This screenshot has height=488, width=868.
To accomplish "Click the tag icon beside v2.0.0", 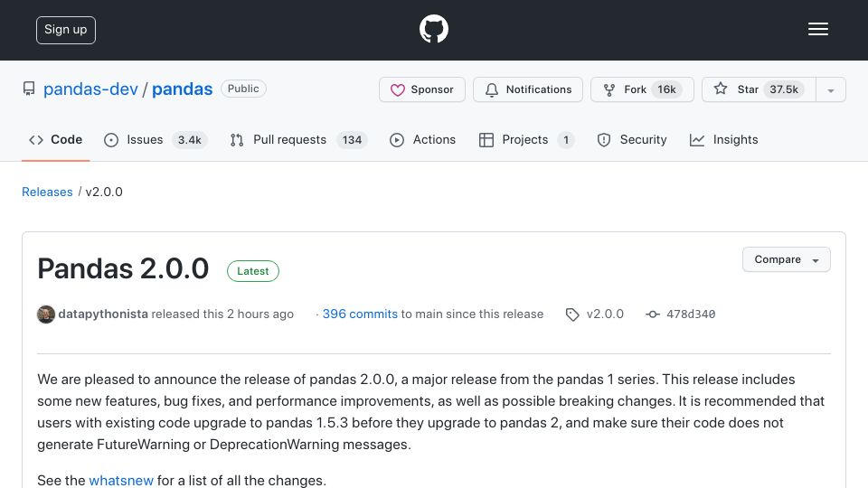I will tap(572, 314).
